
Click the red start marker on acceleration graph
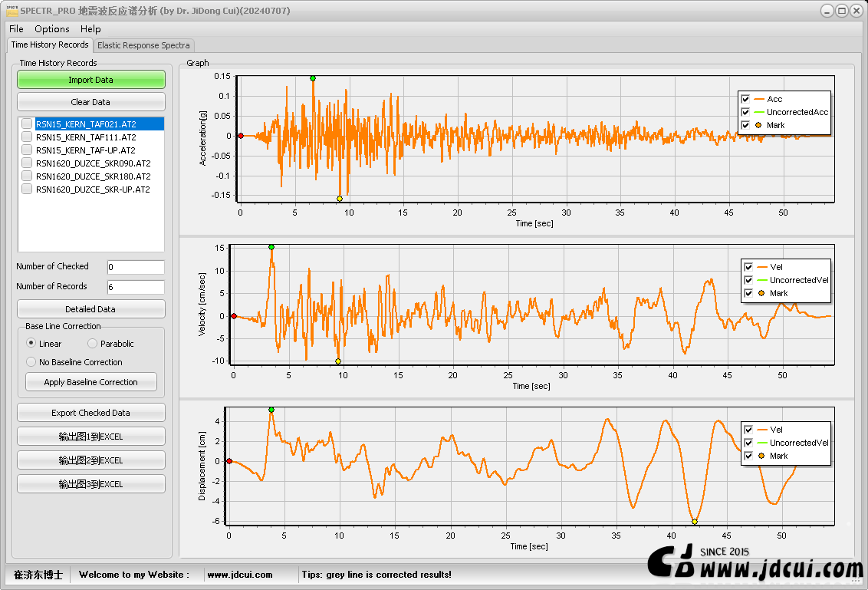[241, 136]
